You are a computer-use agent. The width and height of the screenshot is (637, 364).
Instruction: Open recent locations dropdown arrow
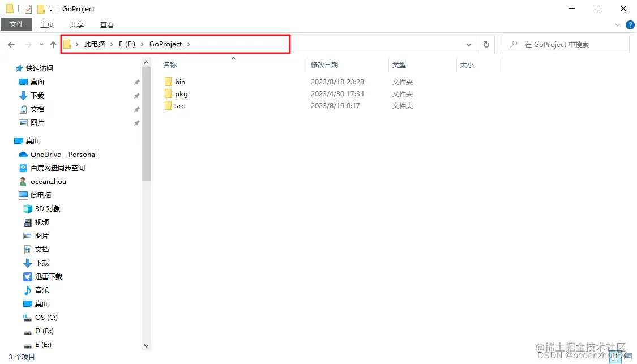[x=41, y=45]
